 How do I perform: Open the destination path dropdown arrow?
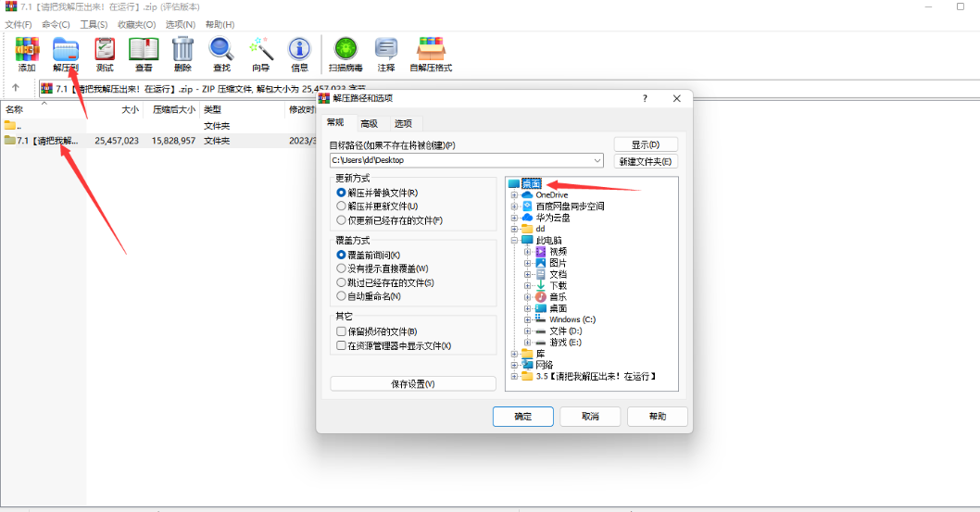pyautogui.click(x=597, y=160)
